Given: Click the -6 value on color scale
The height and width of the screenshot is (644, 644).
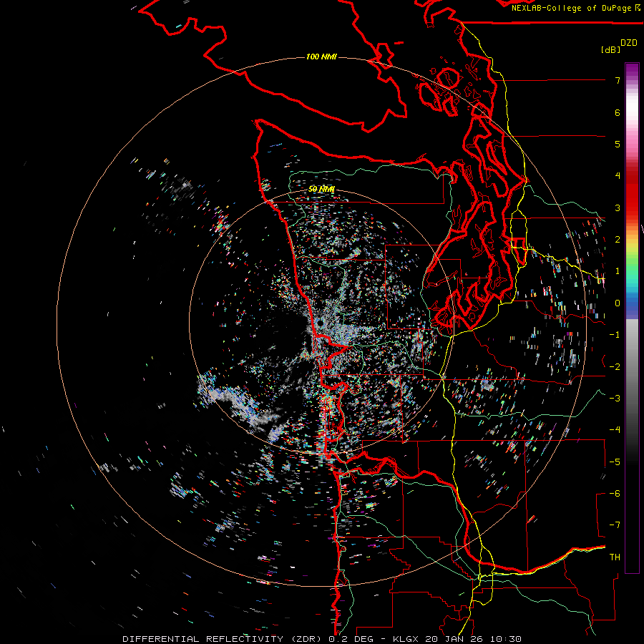Looking at the screenshot, I should pos(615,494).
